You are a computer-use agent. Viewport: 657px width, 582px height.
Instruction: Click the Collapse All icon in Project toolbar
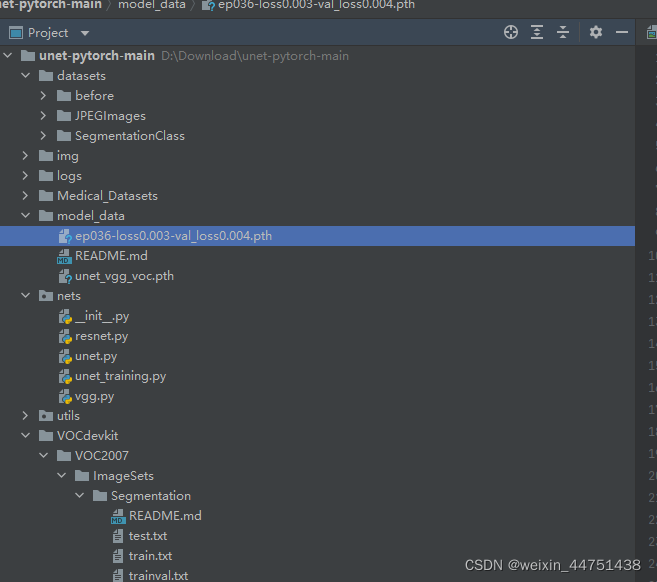[x=563, y=32]
